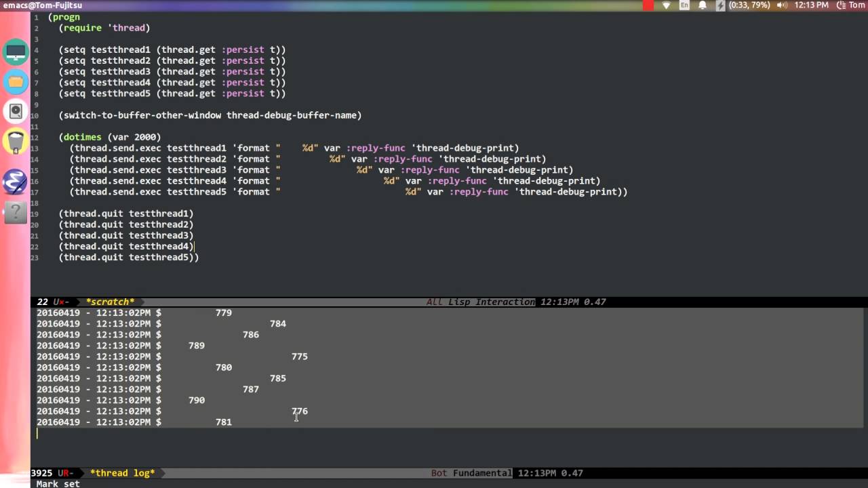Open the session menu labeled Tom
This screenshot has height=488, width=868.
(x=852, y=5)
